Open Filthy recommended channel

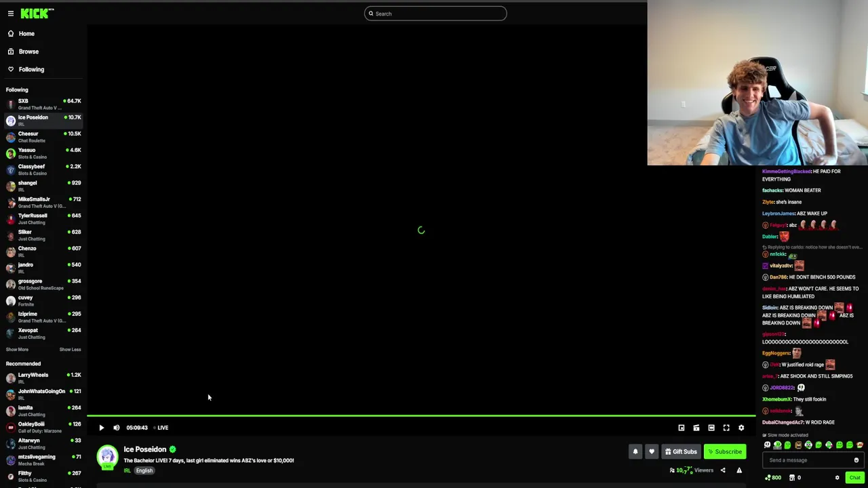[x=43, y=476]
